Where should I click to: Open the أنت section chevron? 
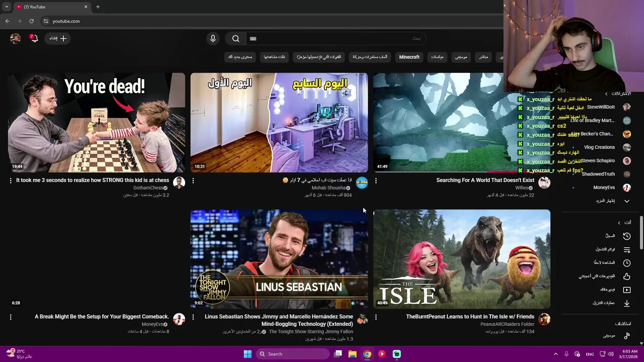point(619,222)
